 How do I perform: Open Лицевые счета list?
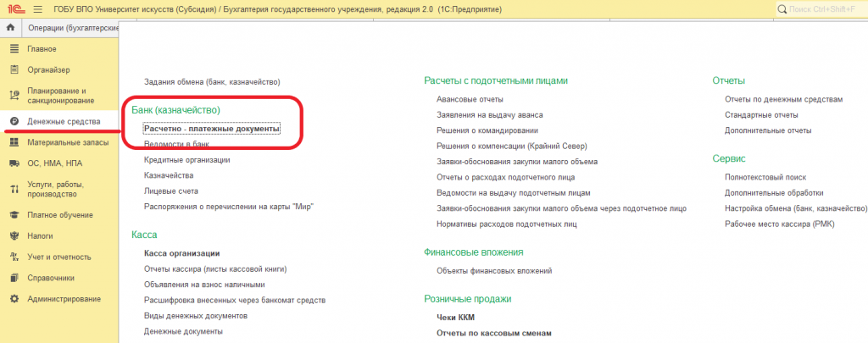(171, 191)
